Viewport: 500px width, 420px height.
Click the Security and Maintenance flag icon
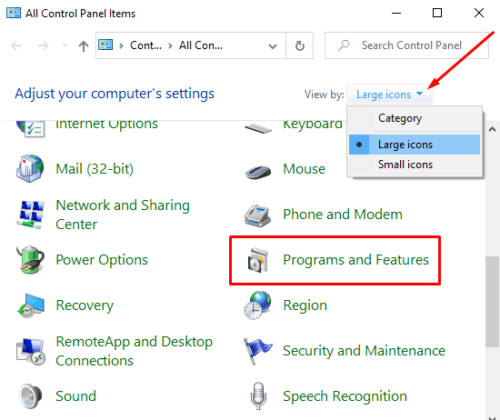click(257, 351)
